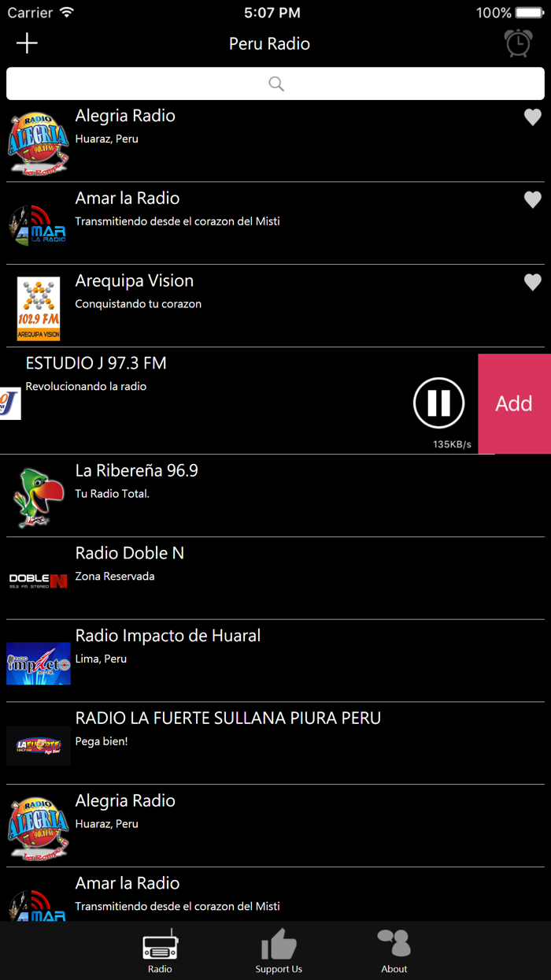The width and height of the screenshot is (551, 980).
Task: Tap the Doble N station logo
Action: tap(39, 581)
